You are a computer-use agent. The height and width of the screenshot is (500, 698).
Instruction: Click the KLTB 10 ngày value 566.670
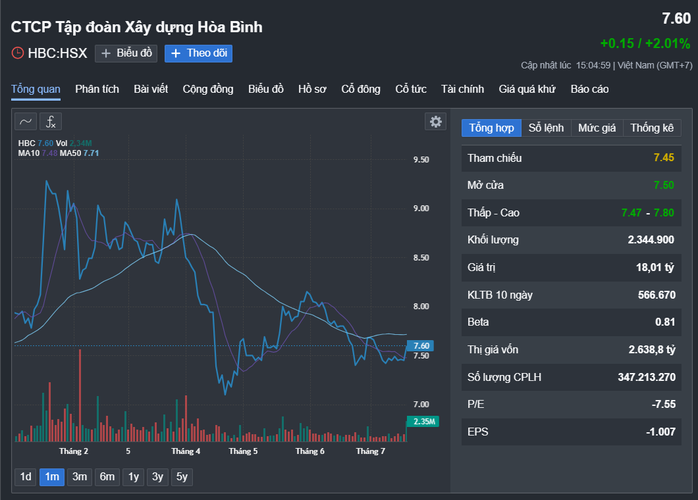(657, 295)
